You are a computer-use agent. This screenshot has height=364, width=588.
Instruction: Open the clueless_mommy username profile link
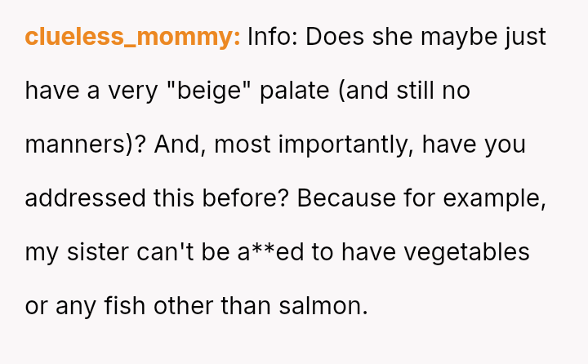tap(132, 37)
